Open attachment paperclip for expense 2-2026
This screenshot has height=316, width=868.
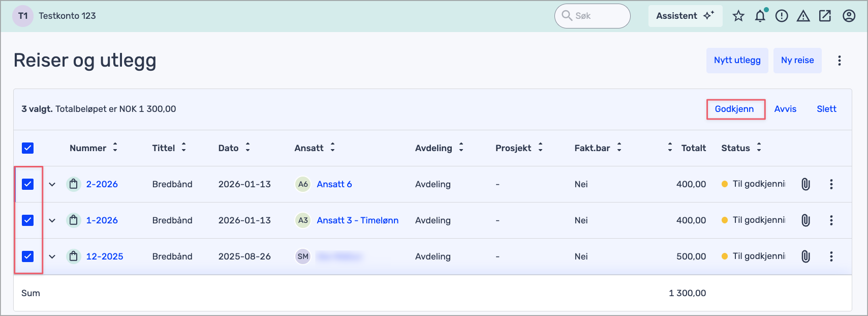tap(805, 184)
